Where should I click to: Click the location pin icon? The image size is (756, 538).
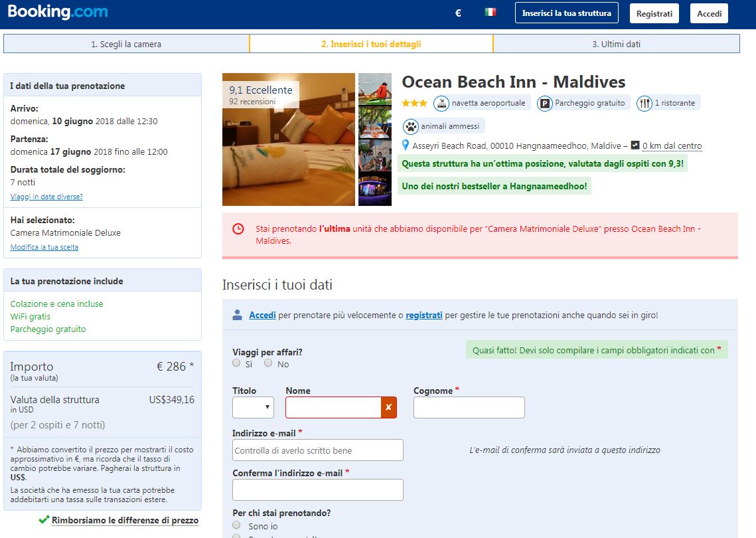(406, 145)
